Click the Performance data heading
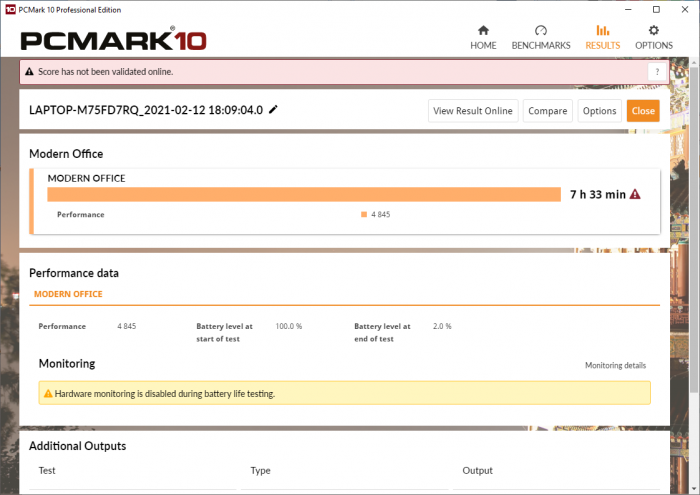Image resolution: width=700 pixels, height=495 pixels. 74,273
